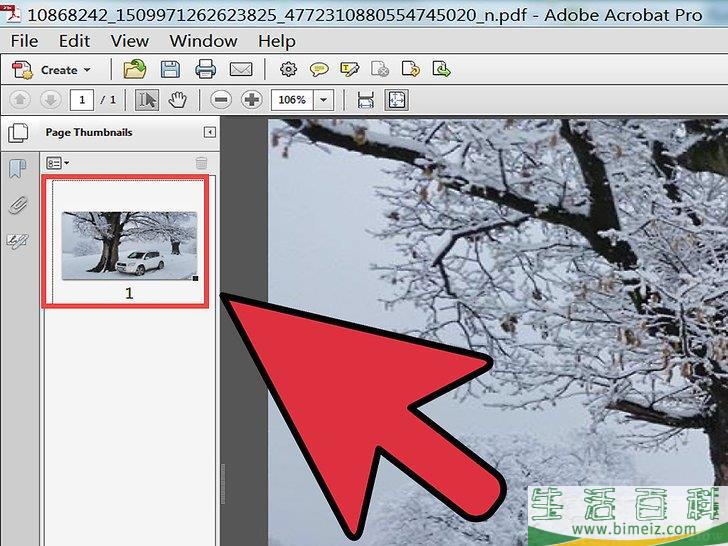The image size is (728, 546).
Task: Open the Attachments paperclip icon
Action: pos(18,205)
